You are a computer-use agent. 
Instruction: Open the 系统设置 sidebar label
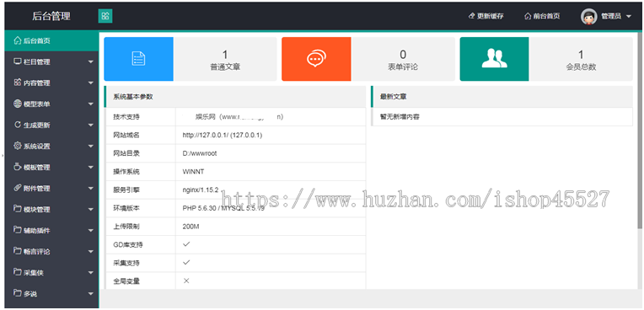(36, 147)
